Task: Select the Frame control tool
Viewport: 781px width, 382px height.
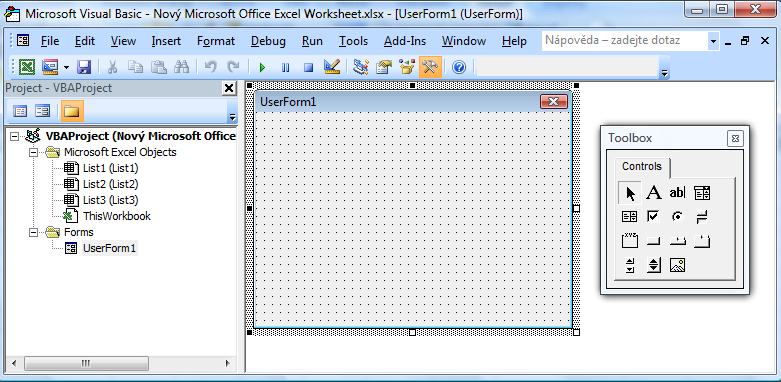Action: (x=630, y=241)
